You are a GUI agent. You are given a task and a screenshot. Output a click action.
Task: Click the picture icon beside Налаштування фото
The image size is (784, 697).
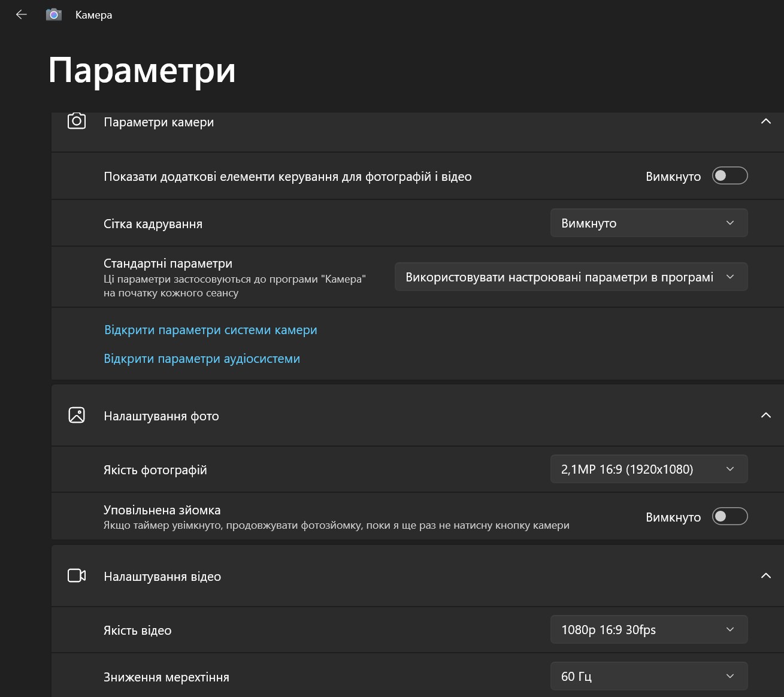77,416
